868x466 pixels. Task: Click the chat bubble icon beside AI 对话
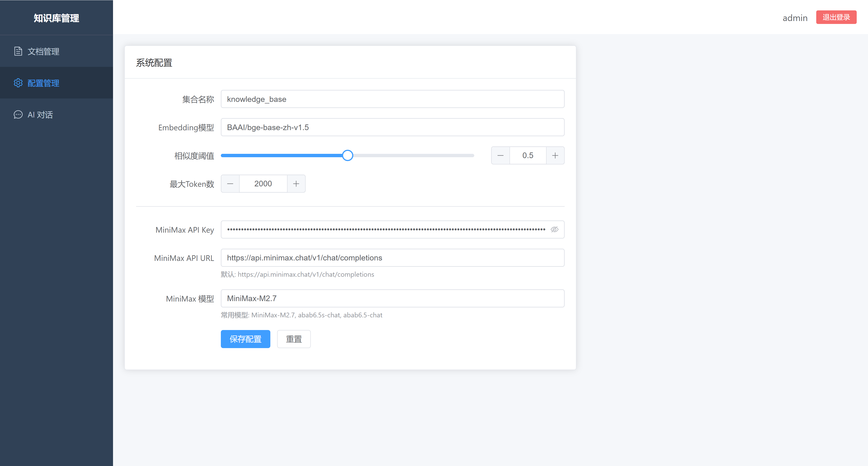click(x=18, y=115)
